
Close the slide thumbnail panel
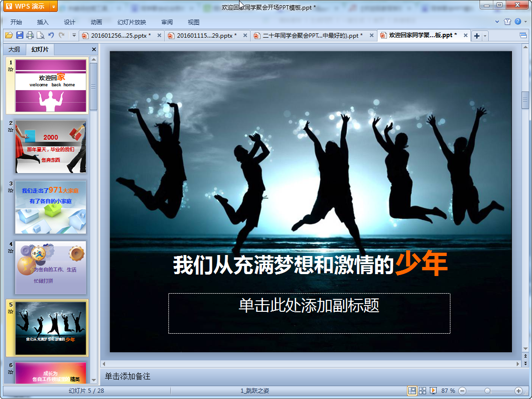point(94,50)
